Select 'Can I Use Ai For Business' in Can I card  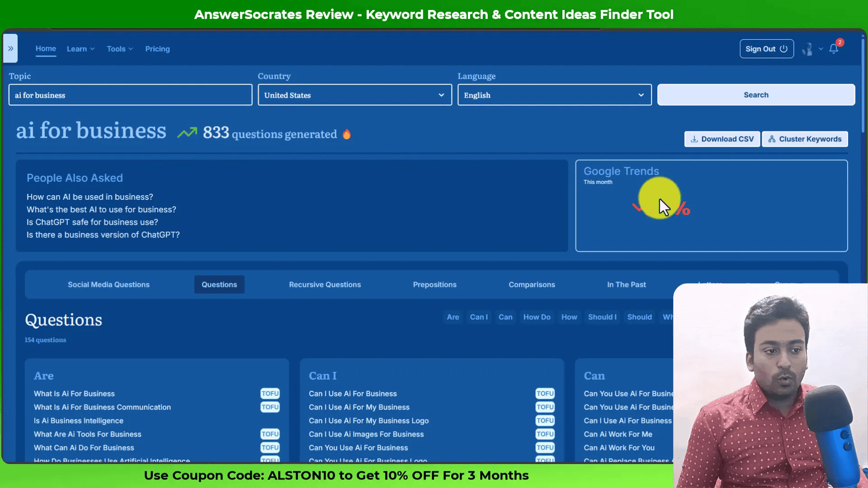[x=353, y=394]
